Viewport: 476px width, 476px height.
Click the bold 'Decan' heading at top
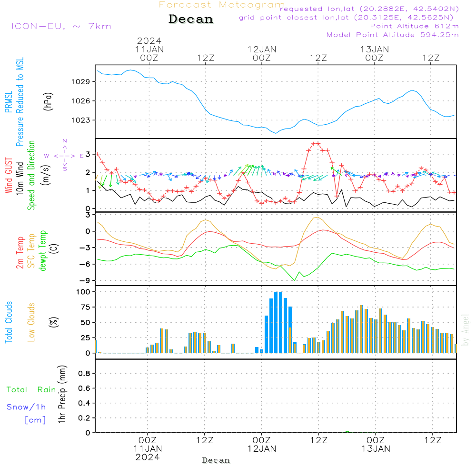(191, 19)
